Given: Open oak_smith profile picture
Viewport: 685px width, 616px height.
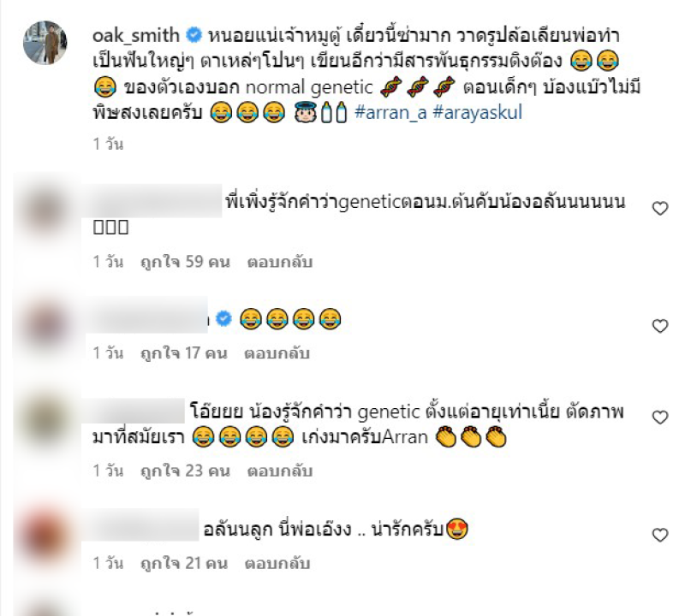Looking at the screenshot, I should (45, 42).
